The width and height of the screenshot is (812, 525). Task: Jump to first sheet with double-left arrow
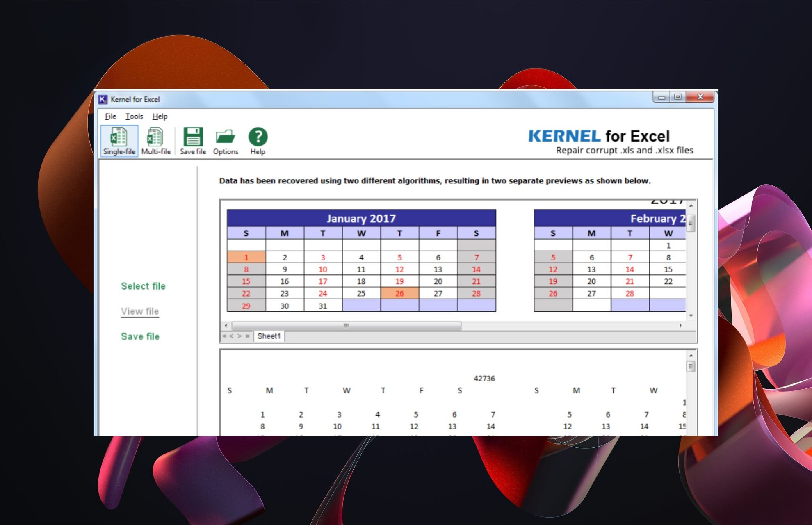coord(224,336)
